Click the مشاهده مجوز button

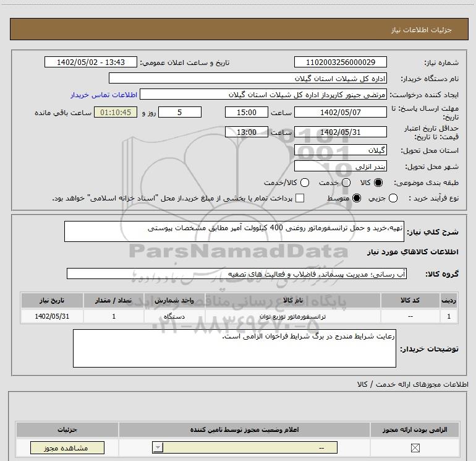pos(67,447)
